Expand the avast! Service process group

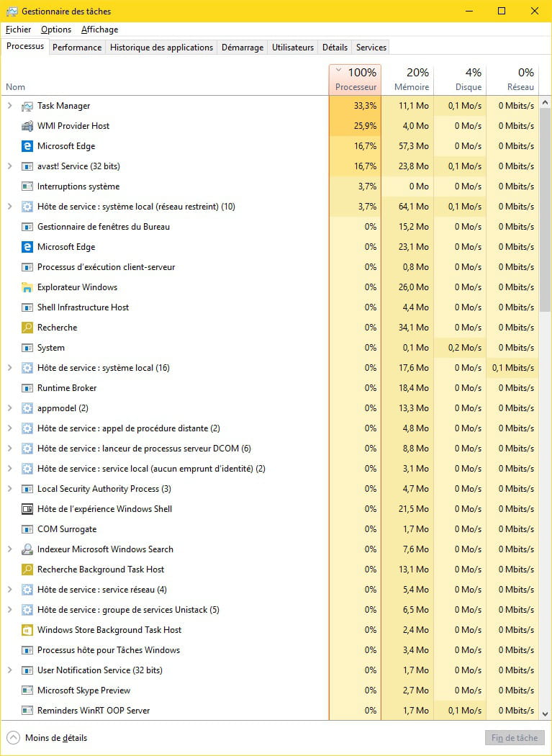coord(9,166)
